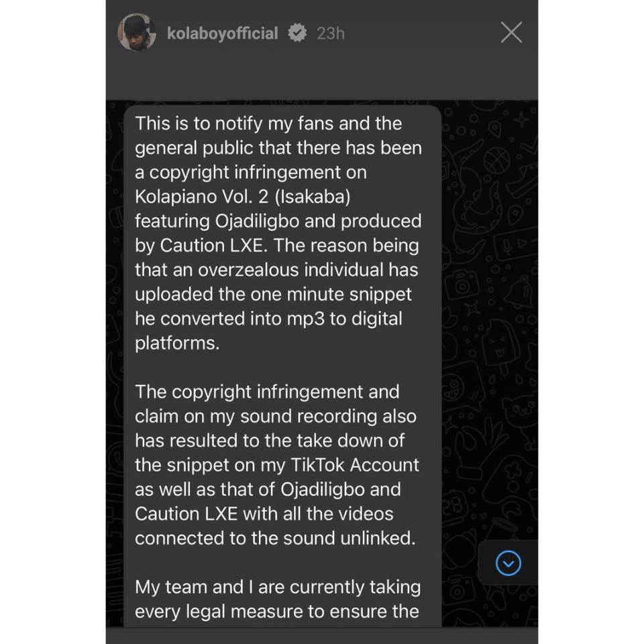Viewport: 644px width, 644px height.
Task: Open kolaboyofficial profile picture
Action: click(137, 33)
